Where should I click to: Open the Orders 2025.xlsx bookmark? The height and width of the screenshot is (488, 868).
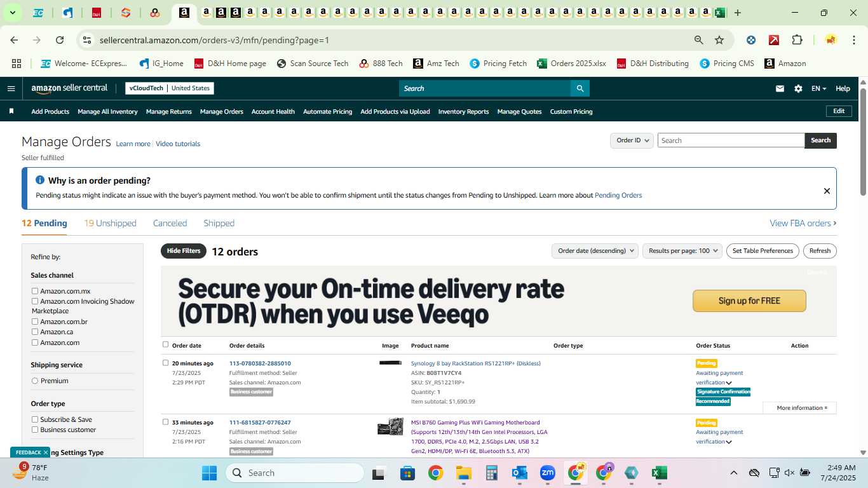pyautogui.click(x=571, y=64)
